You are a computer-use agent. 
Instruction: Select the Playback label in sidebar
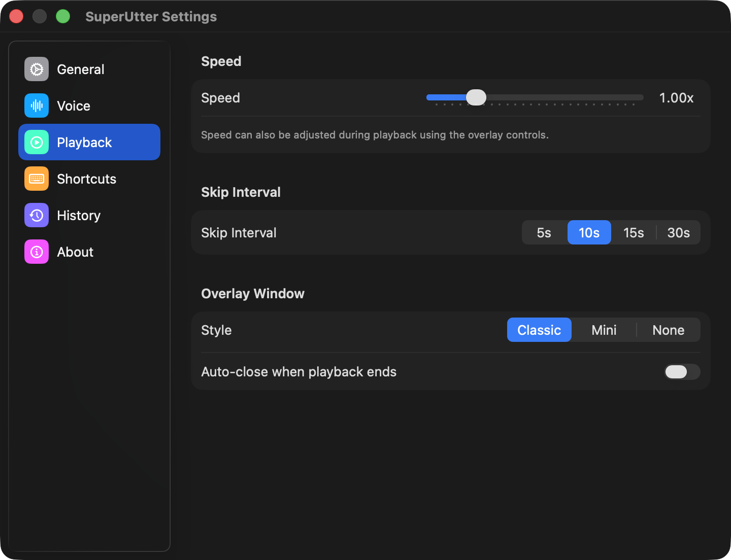(x=84, y=143)
